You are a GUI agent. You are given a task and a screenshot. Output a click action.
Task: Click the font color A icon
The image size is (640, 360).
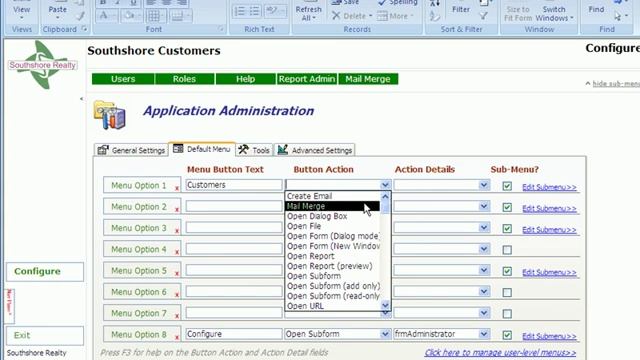(x=104, y=16)
